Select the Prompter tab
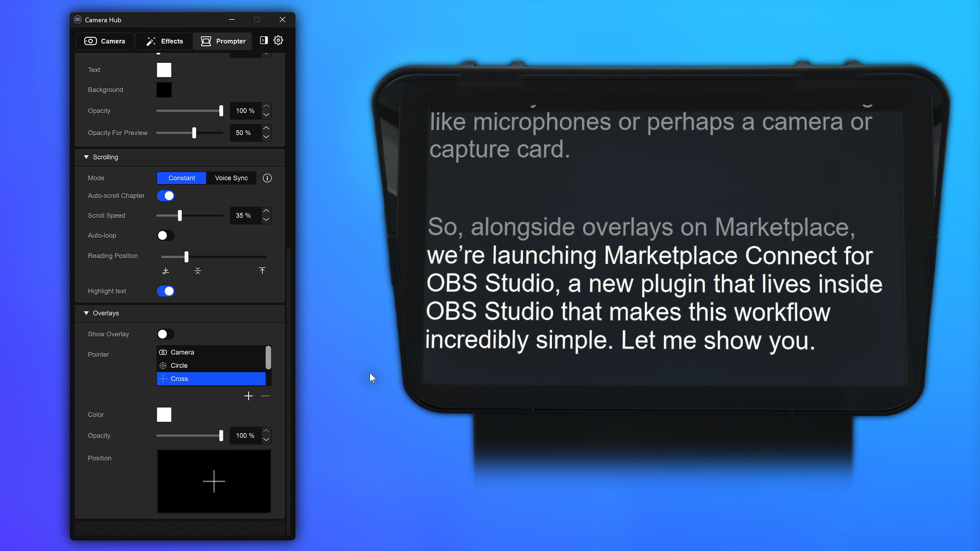The height and width of the screenshot is (551, 980). pos(223,41)
